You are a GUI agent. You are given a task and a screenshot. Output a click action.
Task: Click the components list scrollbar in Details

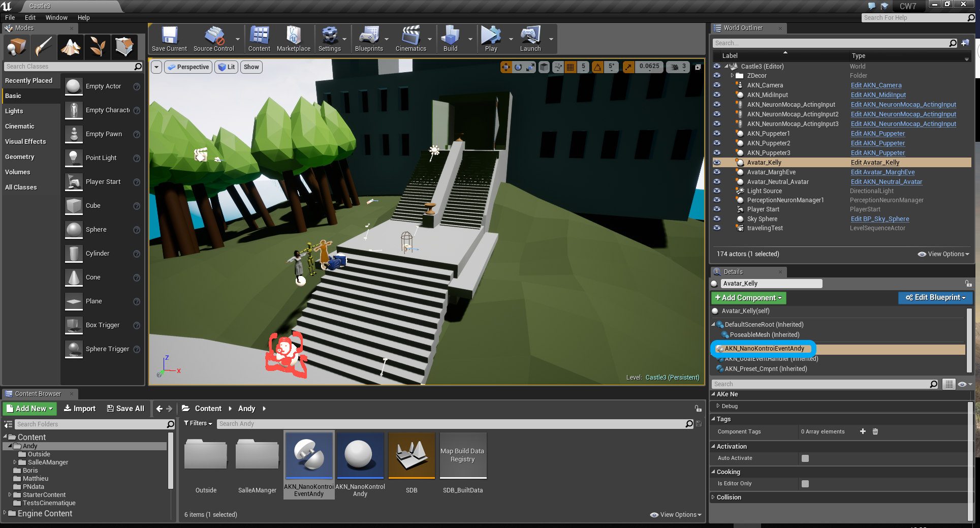coord(969,340)
